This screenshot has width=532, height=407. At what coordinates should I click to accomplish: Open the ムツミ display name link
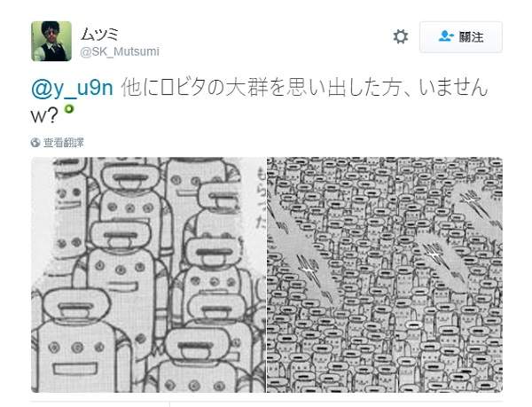(99, 35)
